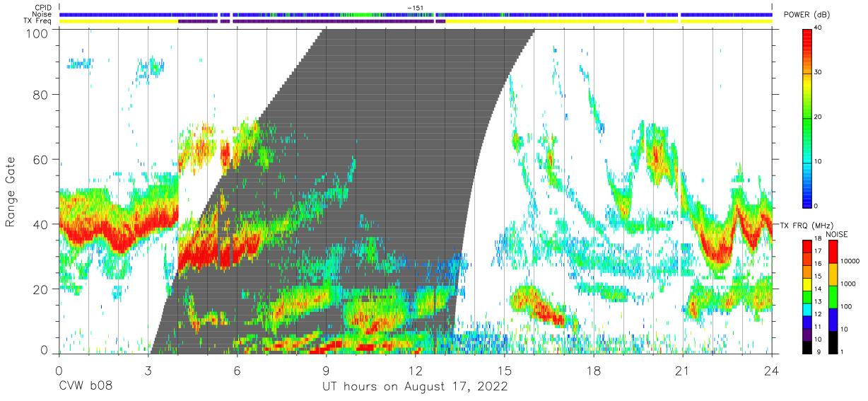Click range gate tick label '80'
The height and width of the screenshot is (401, 868).
click(41, 94)
